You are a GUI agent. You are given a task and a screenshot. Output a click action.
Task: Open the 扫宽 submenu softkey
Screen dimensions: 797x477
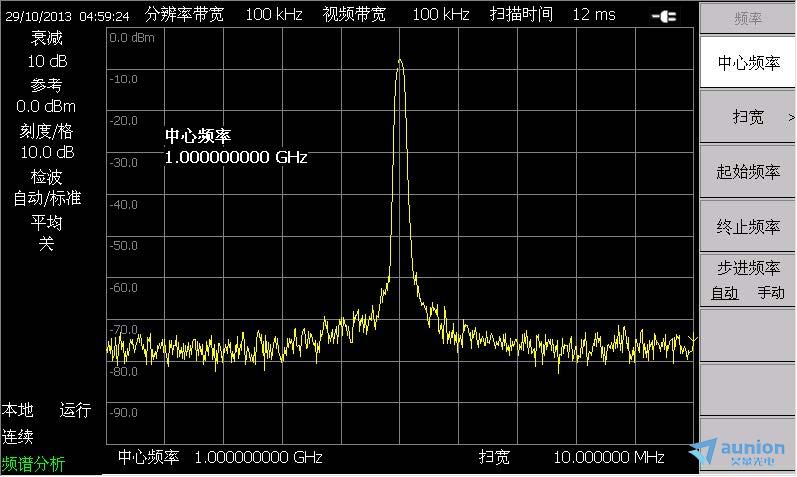[747, 117]
